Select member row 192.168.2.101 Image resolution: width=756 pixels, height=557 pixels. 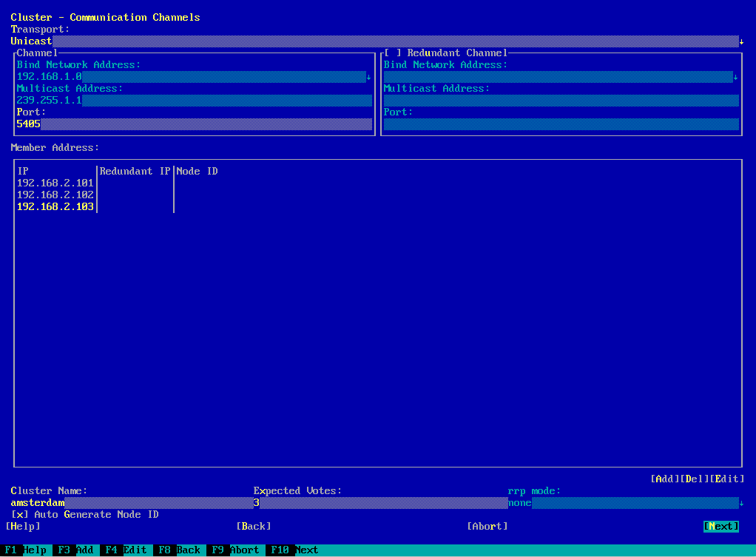[55, 183]
